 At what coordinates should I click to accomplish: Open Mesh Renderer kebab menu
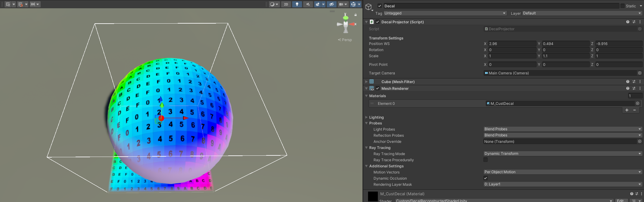click(640, 88)
